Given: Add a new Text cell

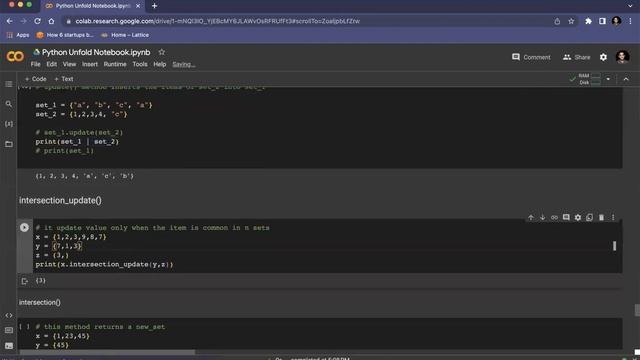Looking at the screenshot, I should click(64, 79).
